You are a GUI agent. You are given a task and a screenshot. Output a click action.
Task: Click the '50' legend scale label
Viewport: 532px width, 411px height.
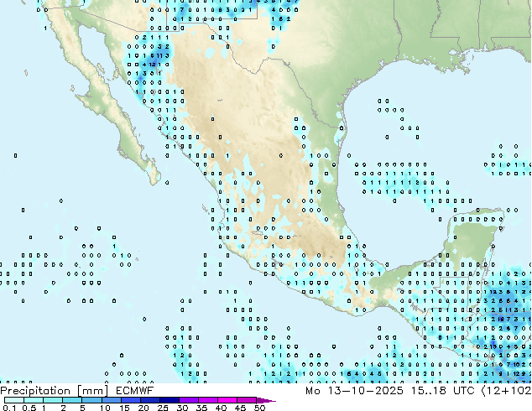pyautogui.click(x=260, y=408)
